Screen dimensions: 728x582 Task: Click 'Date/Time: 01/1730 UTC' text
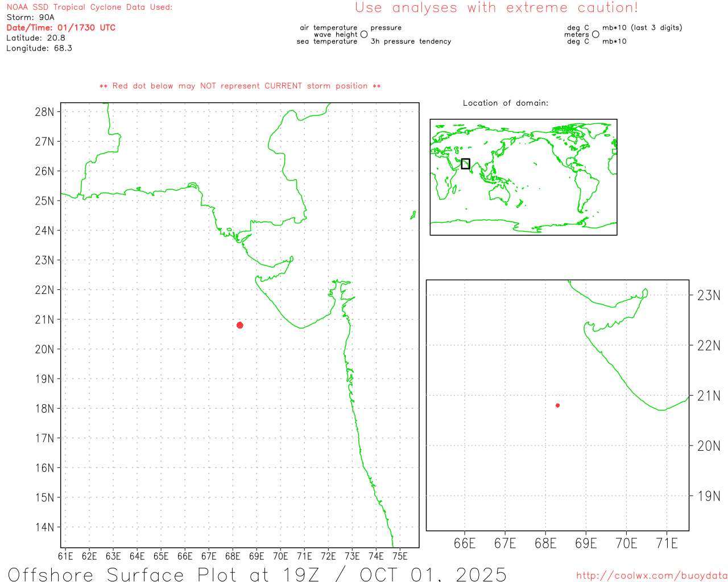coord(61,28)
